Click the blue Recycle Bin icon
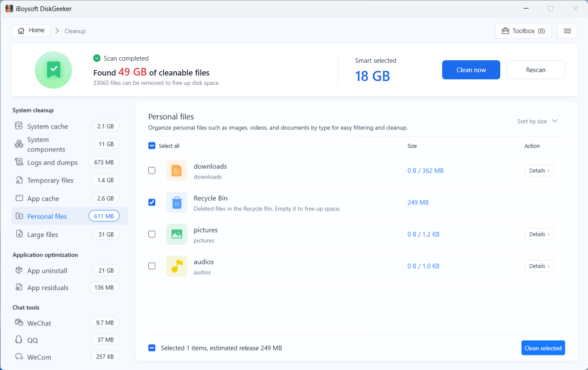 [x=177, y=202]
